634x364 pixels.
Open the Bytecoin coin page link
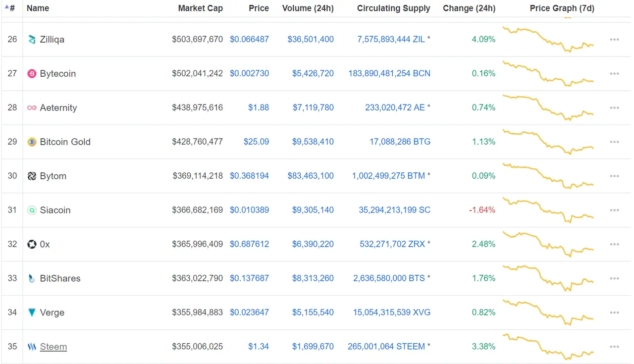(58, 74)
